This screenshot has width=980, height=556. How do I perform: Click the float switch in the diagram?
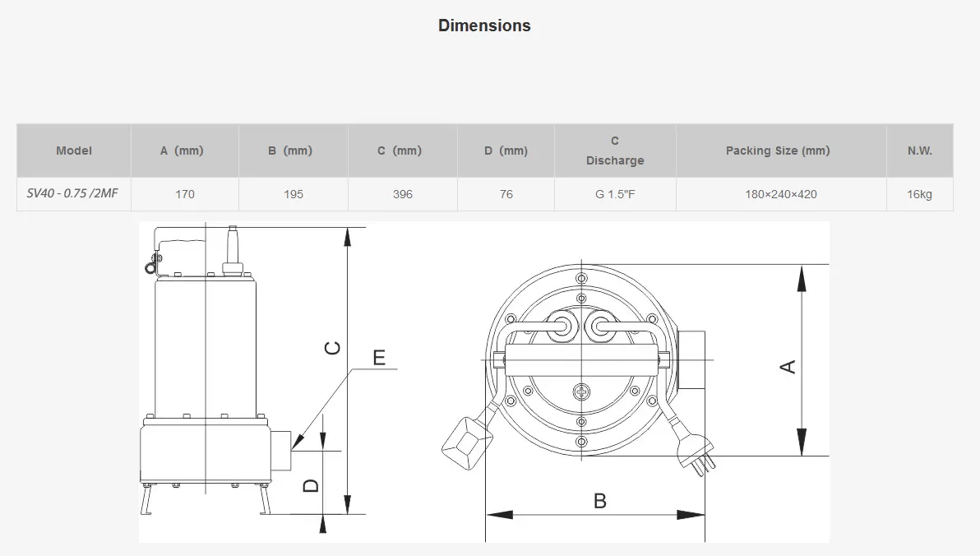[x=465, y=443]
